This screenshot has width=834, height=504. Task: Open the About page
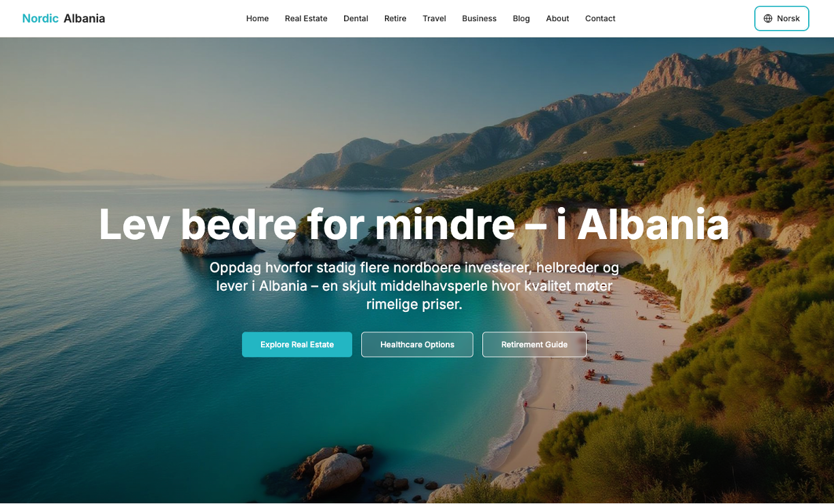coord(557,18)
